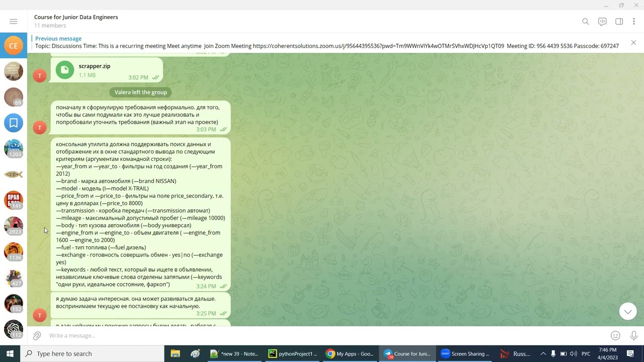Click in the Write a message field
This screenshot has width=644, height=362.
(x=322, y=335)
